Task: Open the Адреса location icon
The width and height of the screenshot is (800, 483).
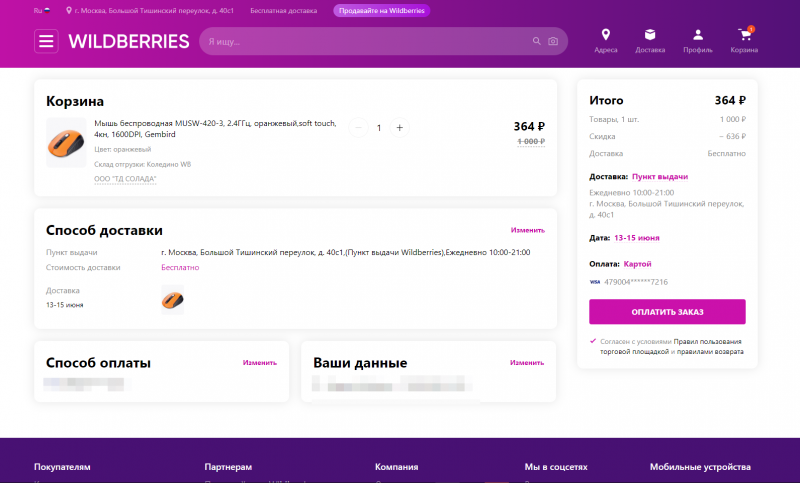Action: coord(606,35)
